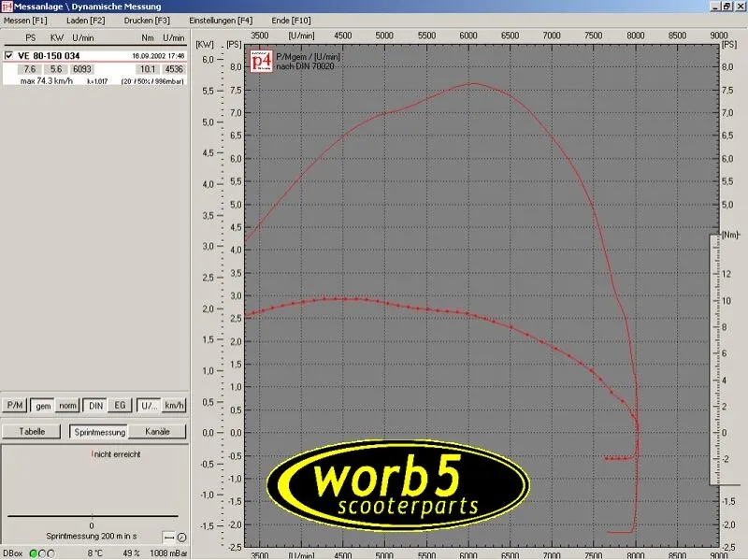Switch correction standard to DIN
The height and width of the screenshot is (560, 748).
point(95,405)
